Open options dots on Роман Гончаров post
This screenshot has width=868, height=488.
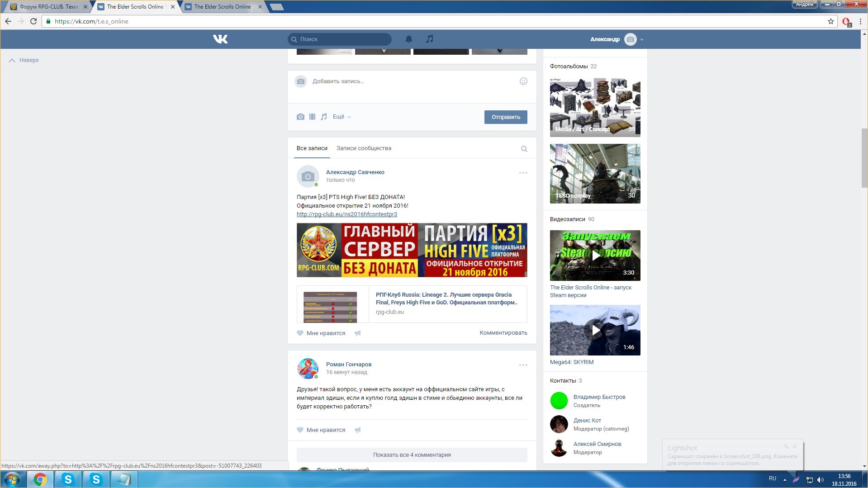click(x=523, y=365)
